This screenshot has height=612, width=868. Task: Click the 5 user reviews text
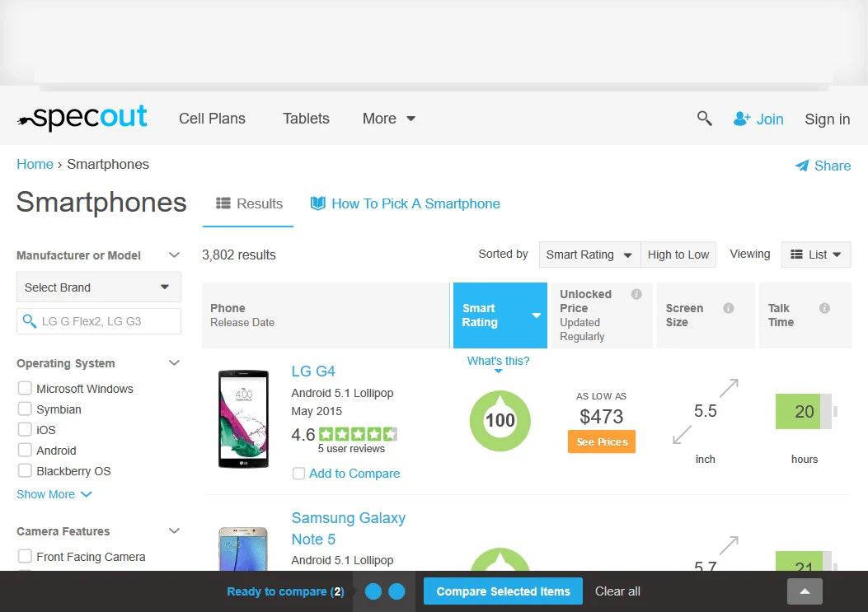[x=351, y=449]
